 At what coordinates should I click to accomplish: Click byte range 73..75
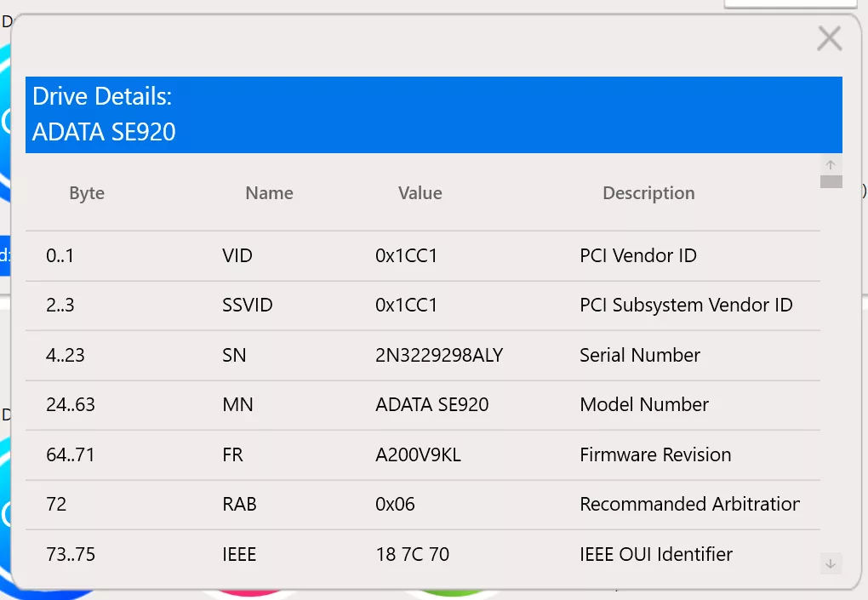click(x=71, y=554)
